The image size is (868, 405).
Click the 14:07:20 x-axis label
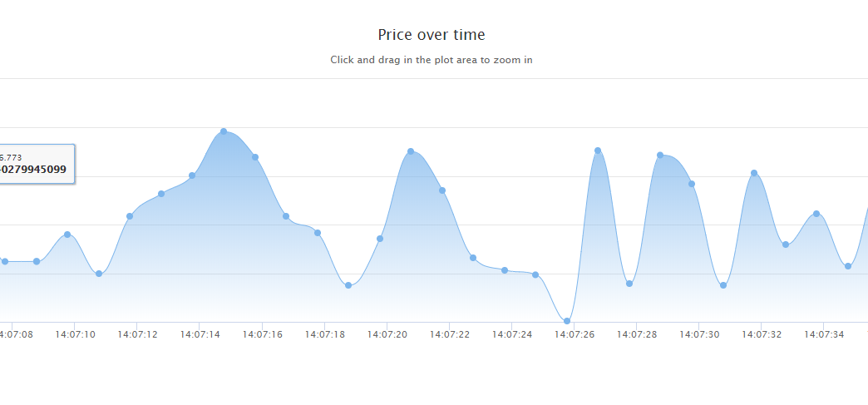(x=387, y=334)
